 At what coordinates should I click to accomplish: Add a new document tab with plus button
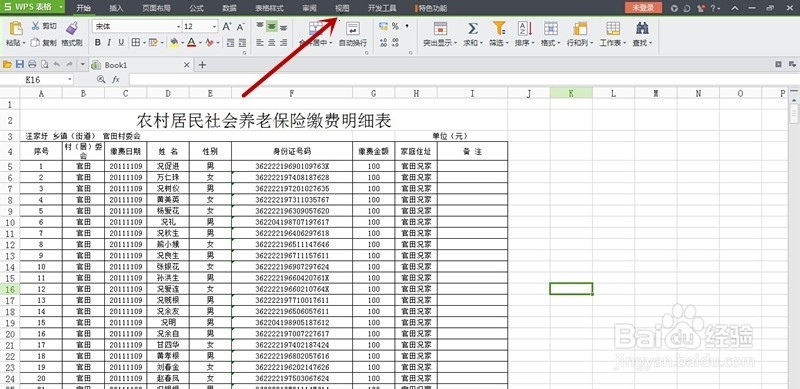[x=202, y=65]
